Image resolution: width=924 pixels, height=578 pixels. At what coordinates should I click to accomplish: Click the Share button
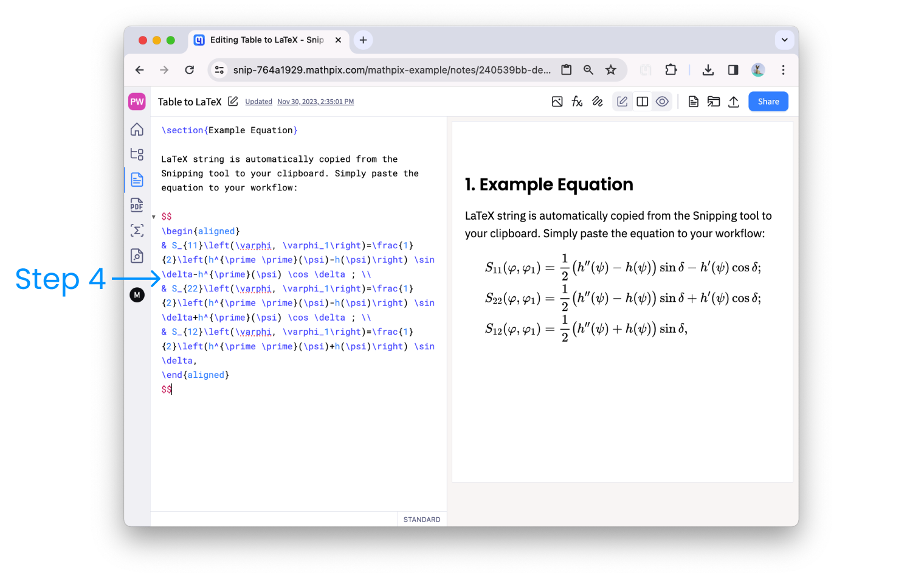[768, 101]
